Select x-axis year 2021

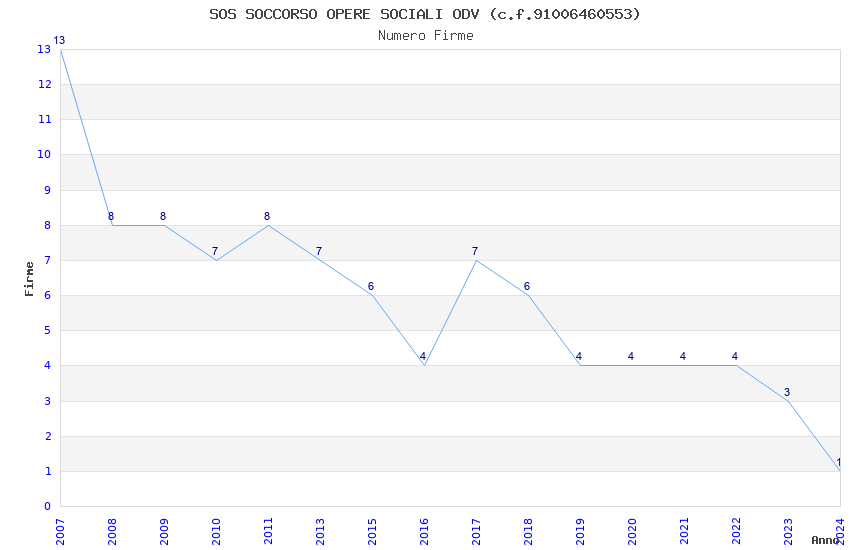pos(685,532)
